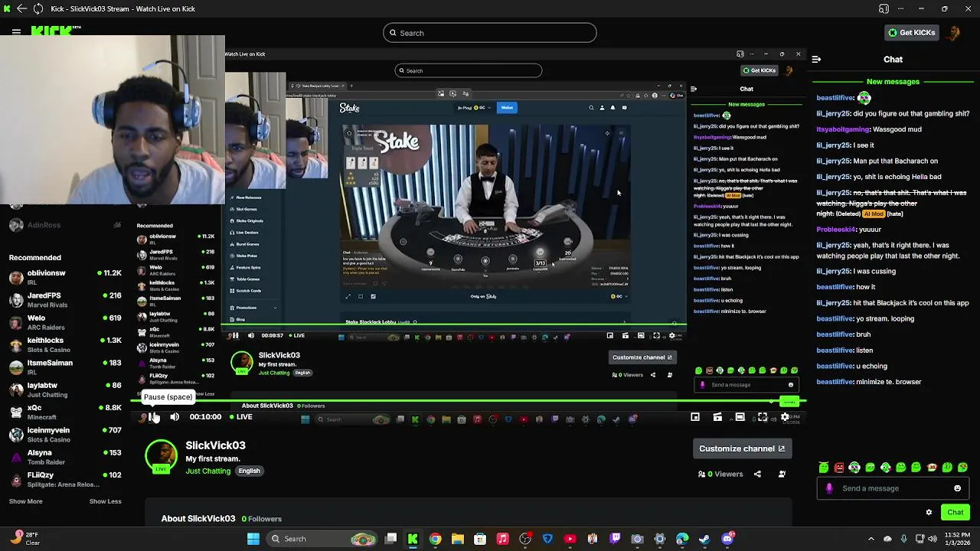Viewport: 980px width, 551px height.
Task: Click Show Less in recommended sidebar
Action: pyautogui.click(x=105, y=501)
